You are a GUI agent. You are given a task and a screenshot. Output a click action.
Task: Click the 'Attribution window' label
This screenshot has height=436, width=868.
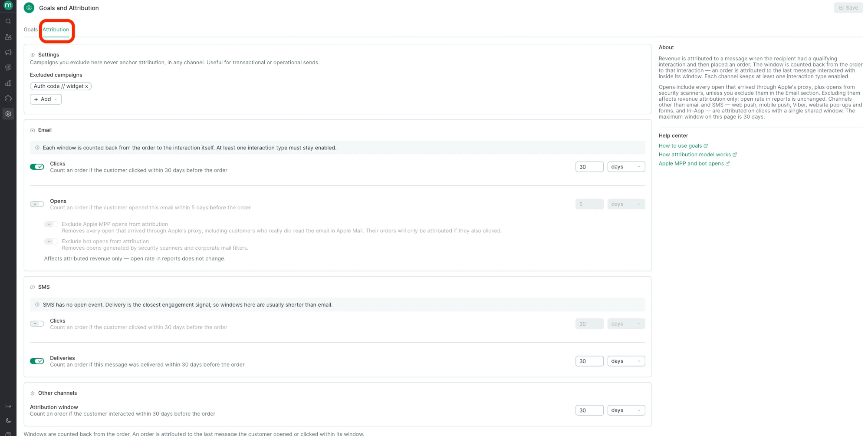pos(54,407)
